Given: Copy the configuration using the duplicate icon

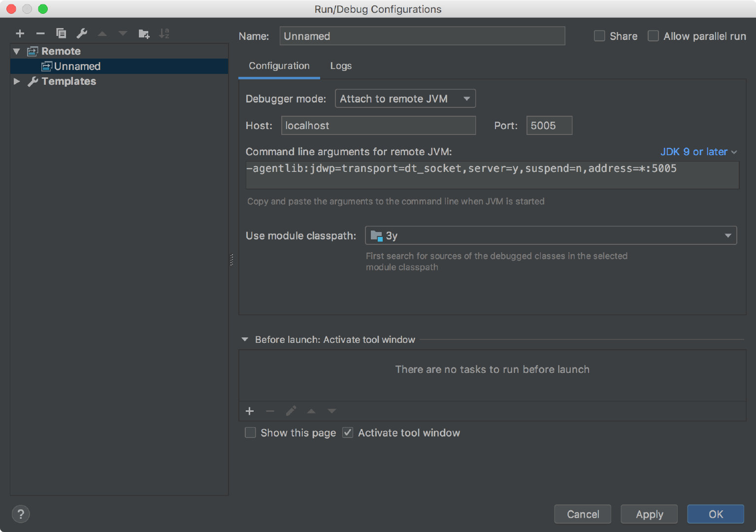Looking at the screenshot, I should [x=61, y=33].
